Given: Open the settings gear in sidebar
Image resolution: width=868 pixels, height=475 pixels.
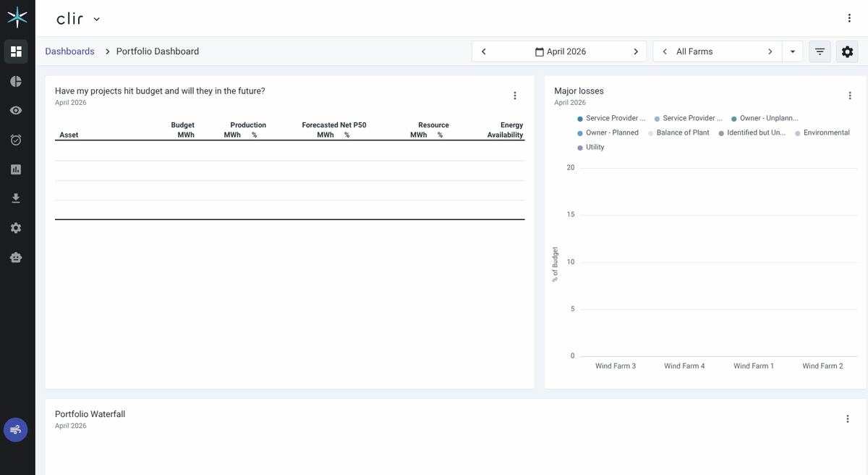Looking at the screenshot, I should point(16,228).
